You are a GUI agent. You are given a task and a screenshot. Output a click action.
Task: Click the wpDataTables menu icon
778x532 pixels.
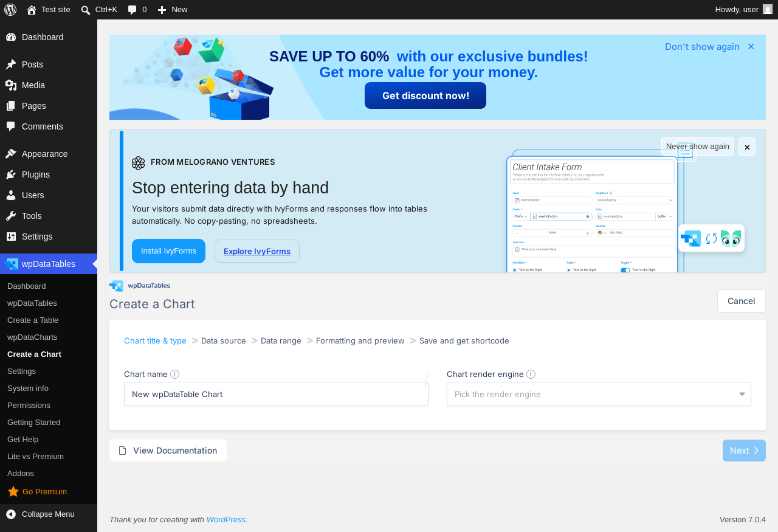(11, 264)
